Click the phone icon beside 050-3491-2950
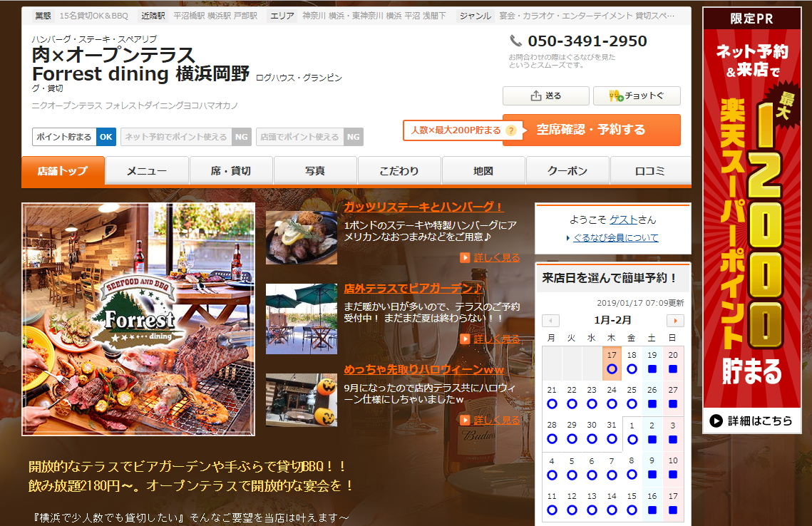Screen dimensions: 812x526 516,41
